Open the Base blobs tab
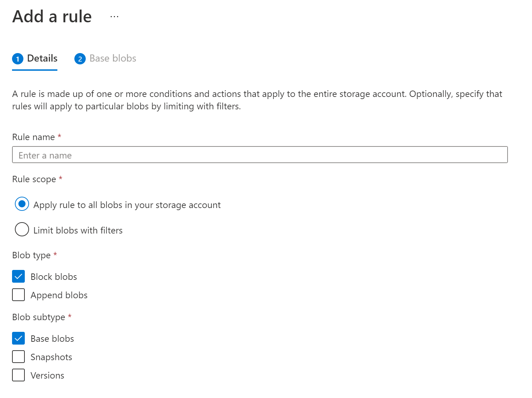 113,58
